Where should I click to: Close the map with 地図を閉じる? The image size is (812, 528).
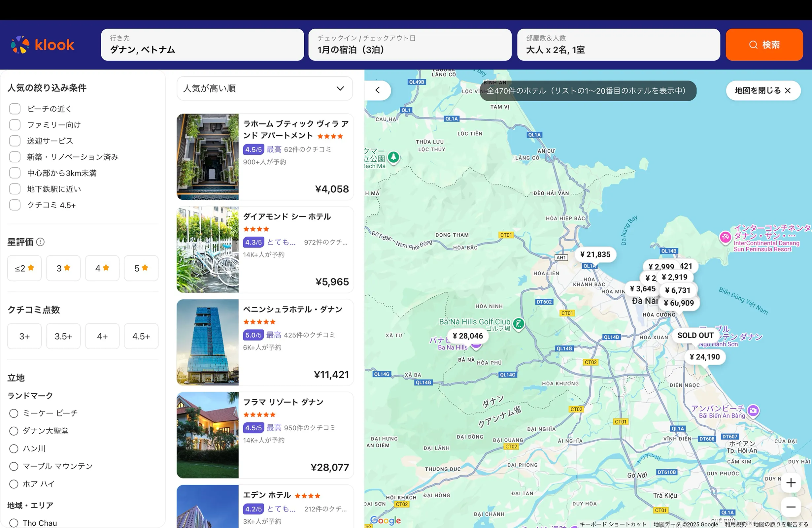click(763, 90)
